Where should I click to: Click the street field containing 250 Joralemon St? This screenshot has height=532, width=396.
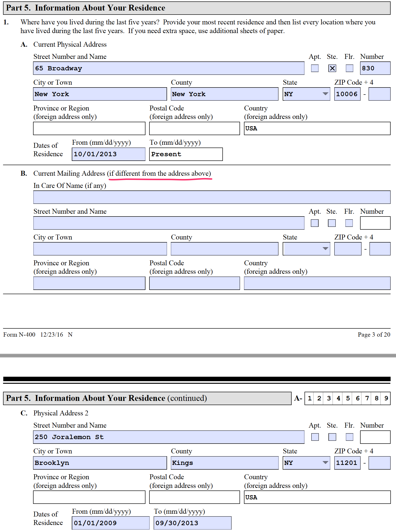tap(168, 437)
